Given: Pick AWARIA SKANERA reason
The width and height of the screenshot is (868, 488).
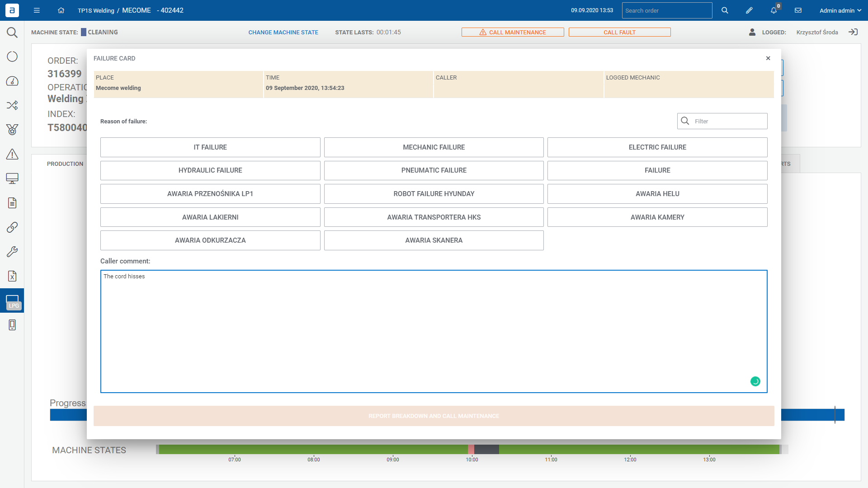Looking at the screenshot, I should pyautogui.click(x=434, y=240).
